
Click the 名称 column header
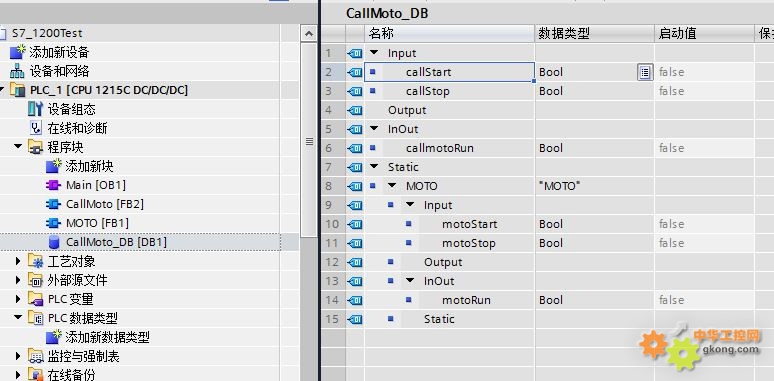(450, 33)
